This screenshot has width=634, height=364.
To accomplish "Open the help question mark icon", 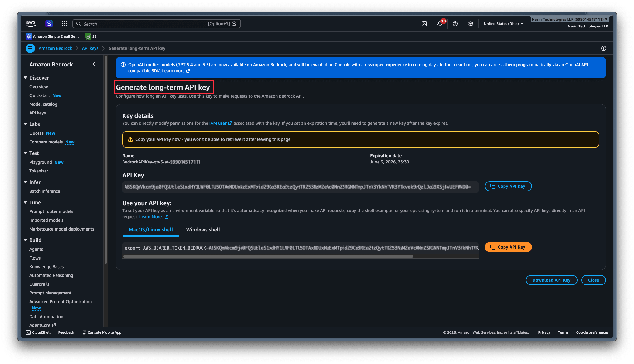I will pyautogui.click(x=455, y=24).
